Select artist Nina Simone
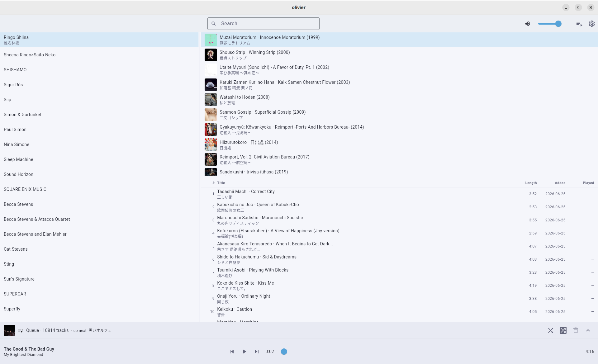 coord(99,144)
